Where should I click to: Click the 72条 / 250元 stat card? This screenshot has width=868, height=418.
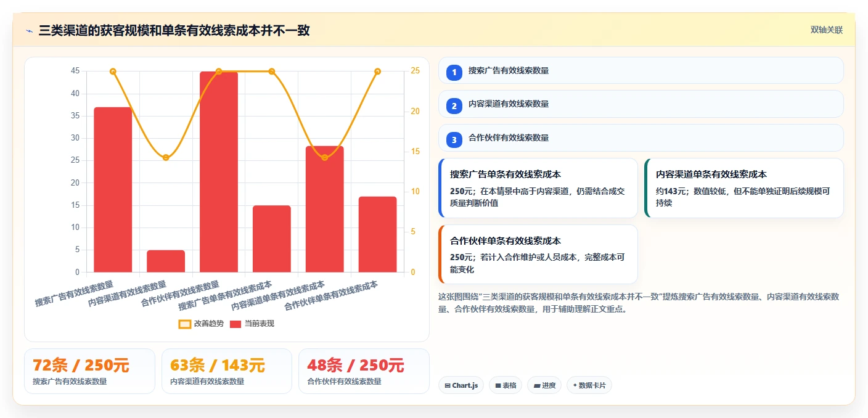click(89, 371)
